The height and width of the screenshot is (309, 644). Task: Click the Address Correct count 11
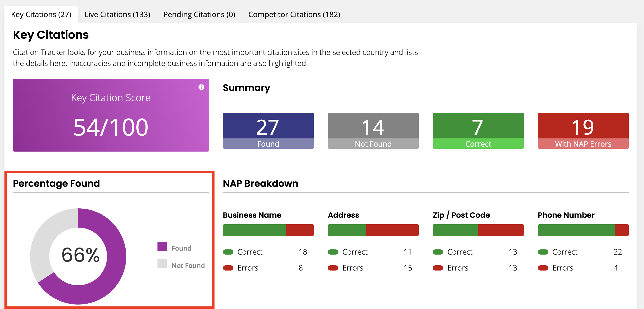pos(407,252)
